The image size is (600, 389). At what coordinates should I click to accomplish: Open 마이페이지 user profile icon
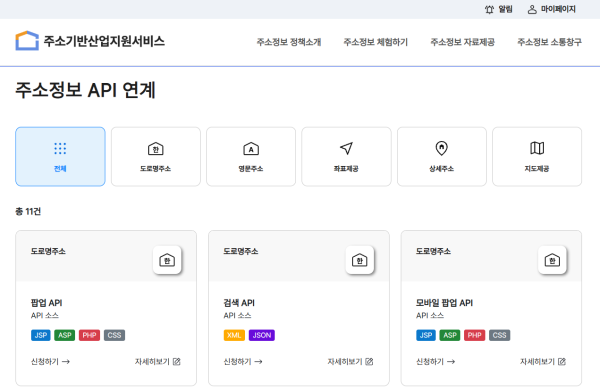[x=532, y=9]
